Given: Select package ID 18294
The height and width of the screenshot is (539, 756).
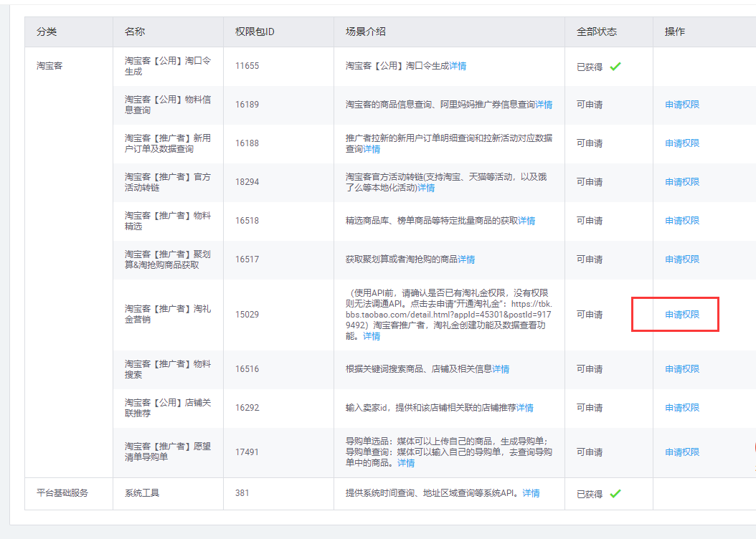Looking at the screenshot, I should pos(247,181).
